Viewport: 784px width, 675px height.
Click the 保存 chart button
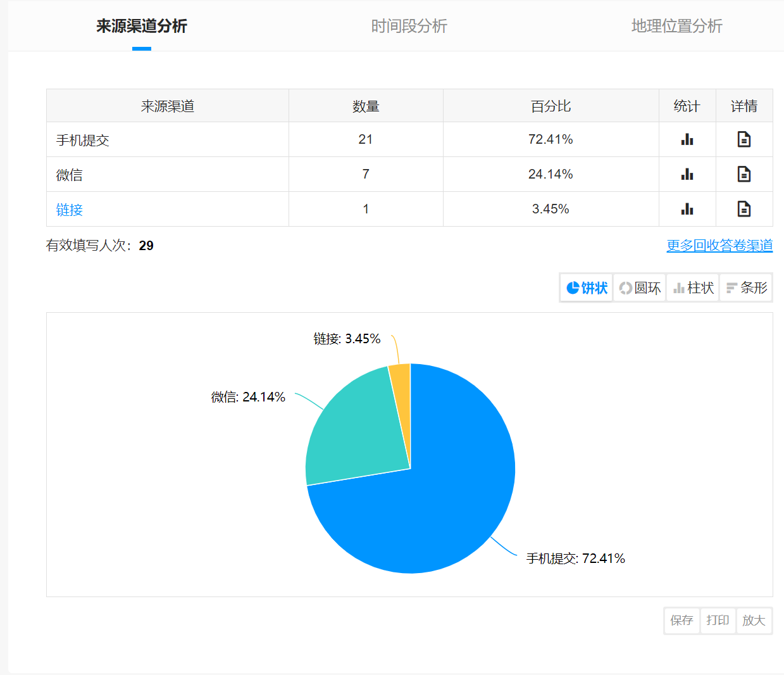coord(681,621)
